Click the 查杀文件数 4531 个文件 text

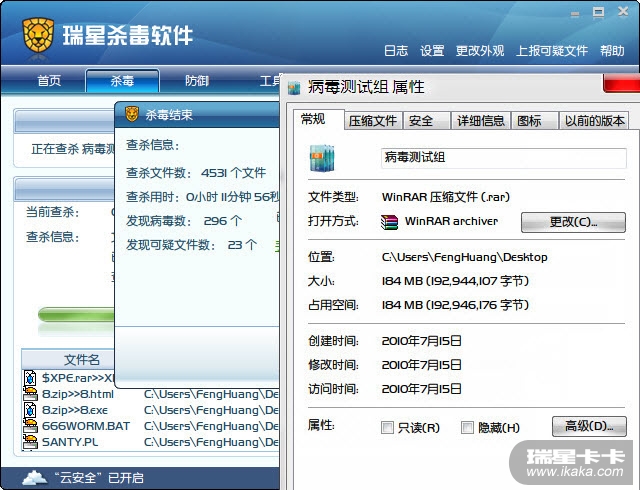click(x=196, y=173)
